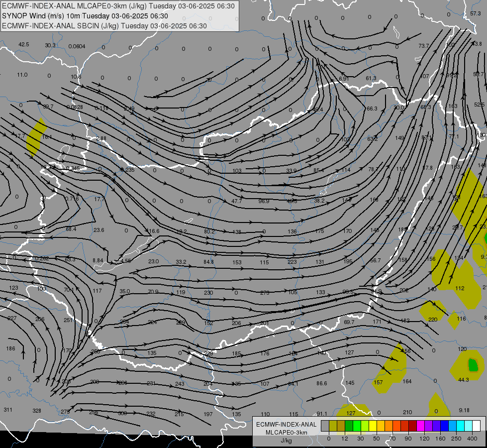Click map value 311
Screen dimensions: 487x448
pos(8,410)
